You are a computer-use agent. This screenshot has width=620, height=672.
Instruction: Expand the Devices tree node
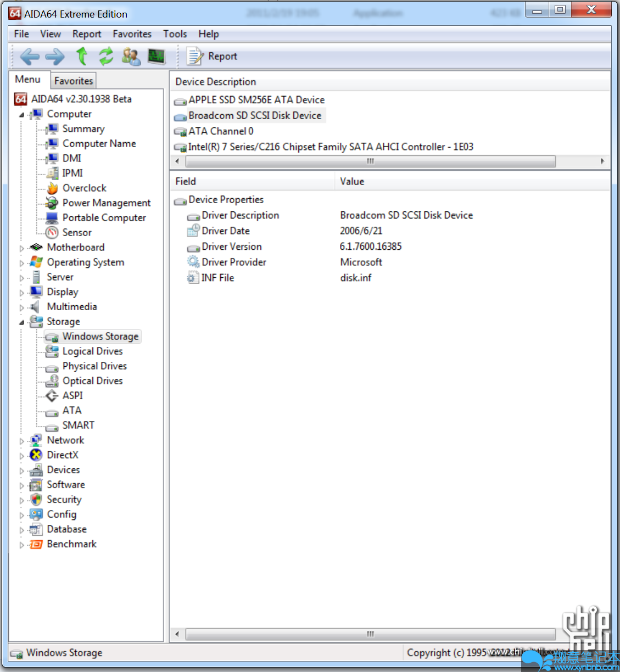tap(22, 471)
